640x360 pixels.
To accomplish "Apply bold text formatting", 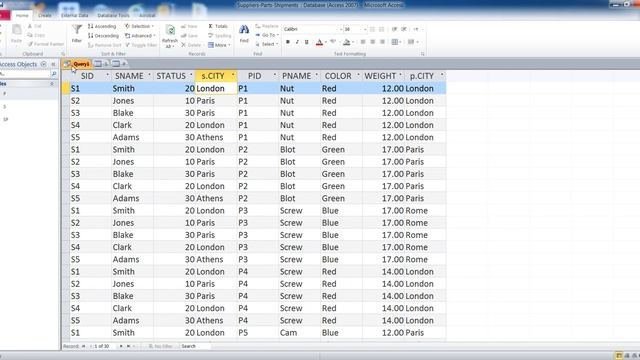I will [x=288, y=42].
